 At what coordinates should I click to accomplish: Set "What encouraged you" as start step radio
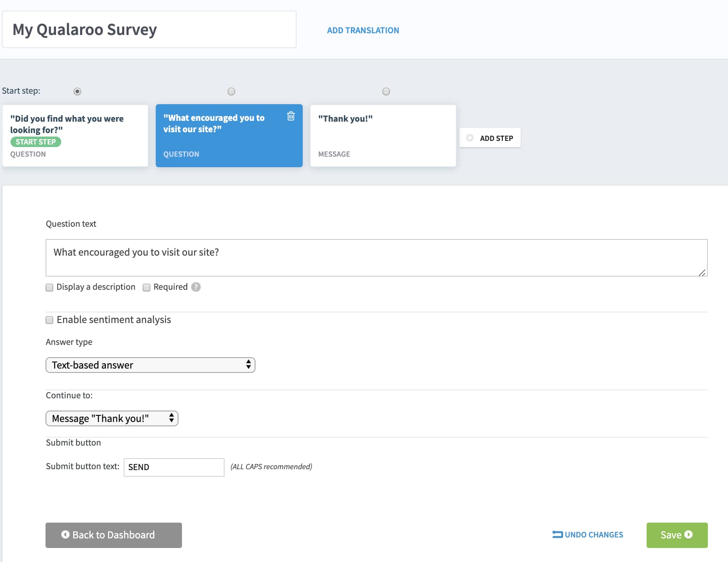(x=231, y=91)
